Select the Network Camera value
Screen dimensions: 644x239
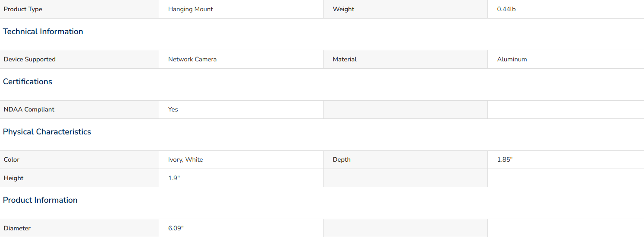pos(192,59)
